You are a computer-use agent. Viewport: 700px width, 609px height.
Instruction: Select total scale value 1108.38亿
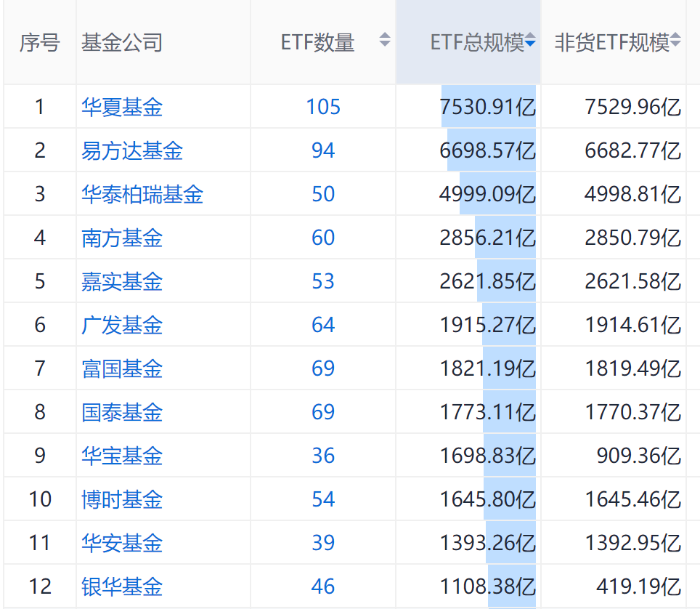487,586
